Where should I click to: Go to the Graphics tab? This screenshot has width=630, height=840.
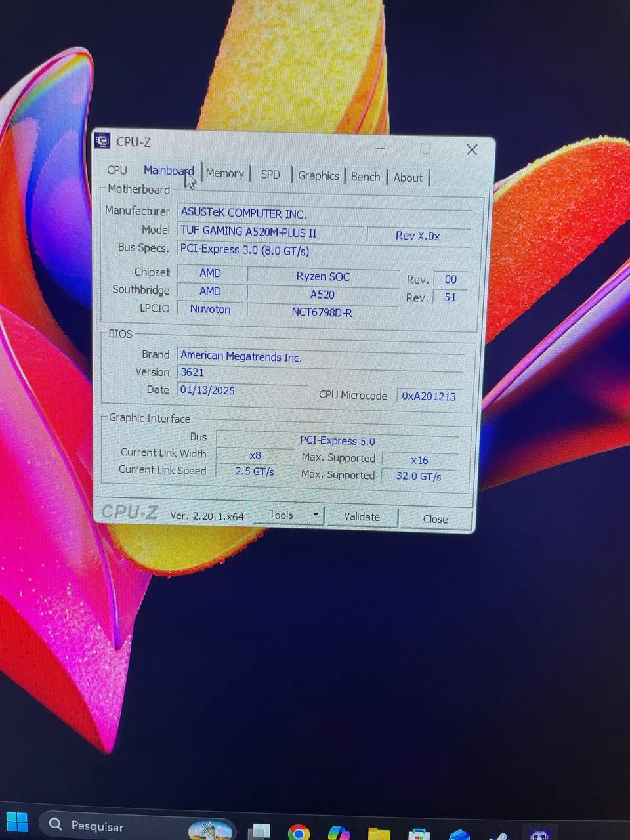[318, 176]
